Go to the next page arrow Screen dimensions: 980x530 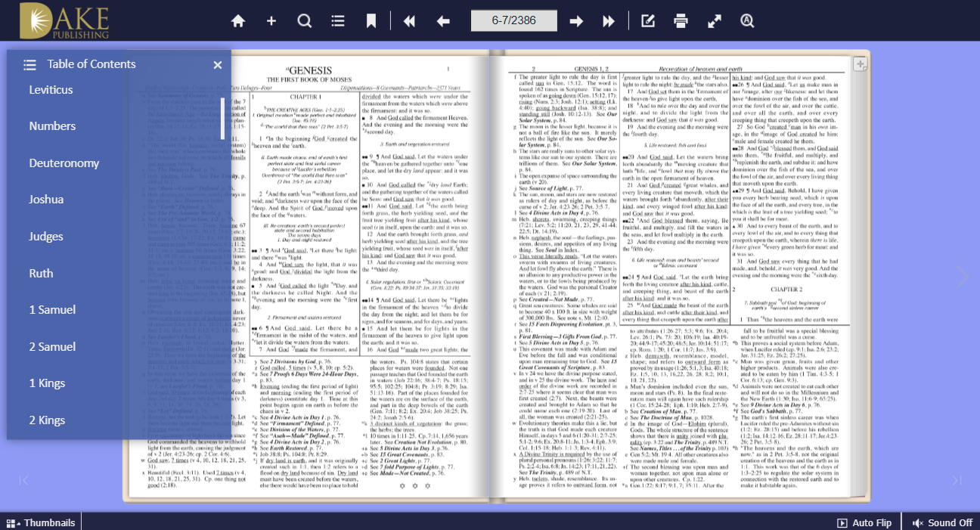[x=576, y=21]
